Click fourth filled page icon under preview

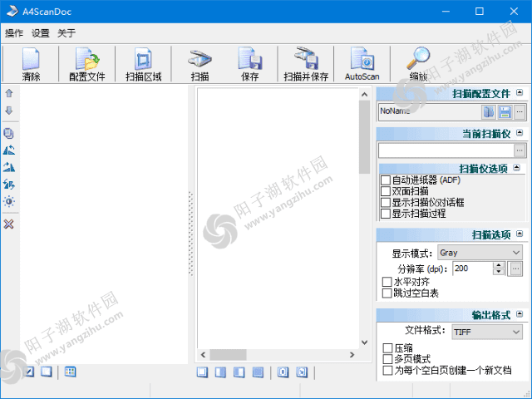coord(258,372)
